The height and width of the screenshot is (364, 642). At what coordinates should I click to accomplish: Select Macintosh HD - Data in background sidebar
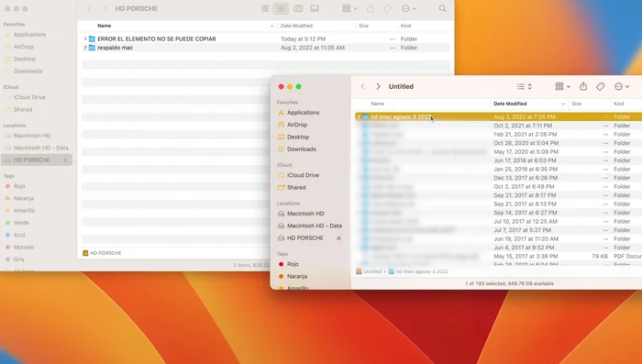[x=40, y=148]
